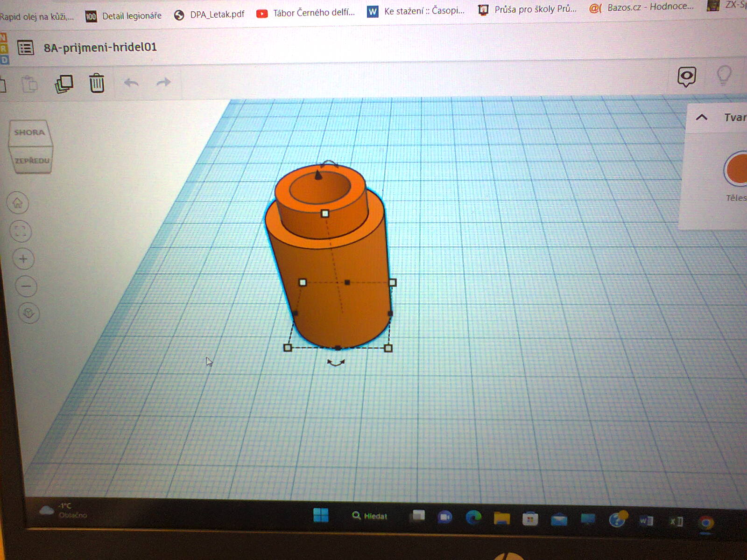Toggle the light bulb show-all icon
This screenshot has width=747, height=560.
point(724,75)
